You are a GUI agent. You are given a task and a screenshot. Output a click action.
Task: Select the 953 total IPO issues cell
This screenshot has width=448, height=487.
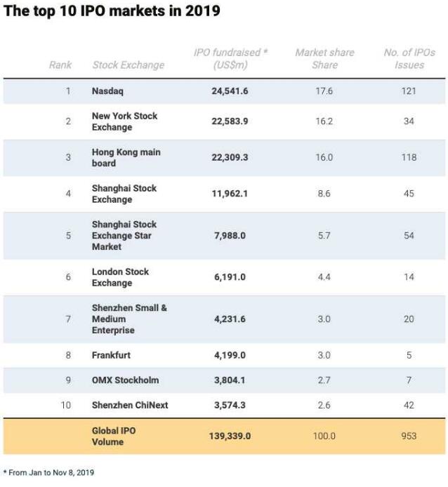(409, 436)
